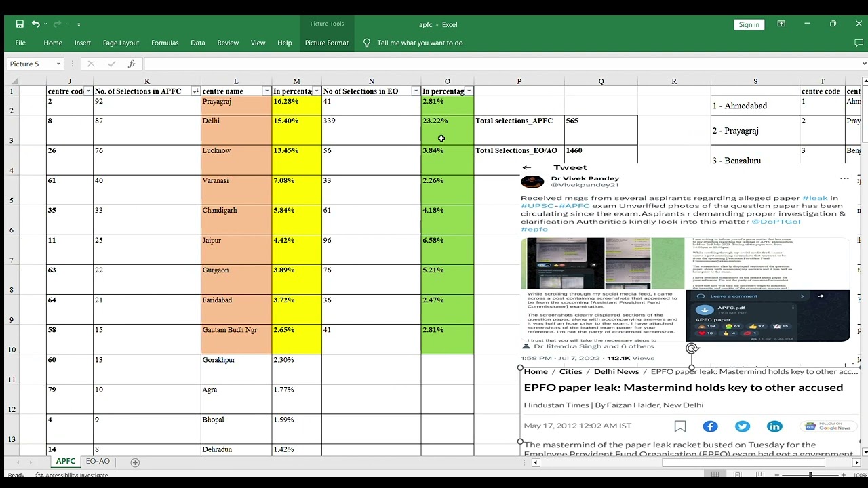The width and height of the screenshot is (868, 488).
Task: Open the Help tab
Action: pyautogui.click(x=285, y=43)
